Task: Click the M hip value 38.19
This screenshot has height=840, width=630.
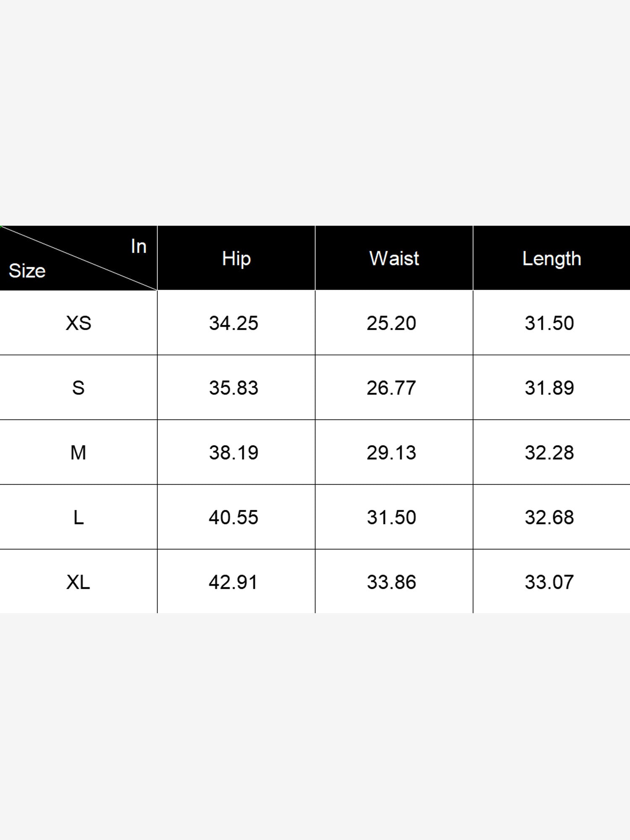Action: click(234, 452)
